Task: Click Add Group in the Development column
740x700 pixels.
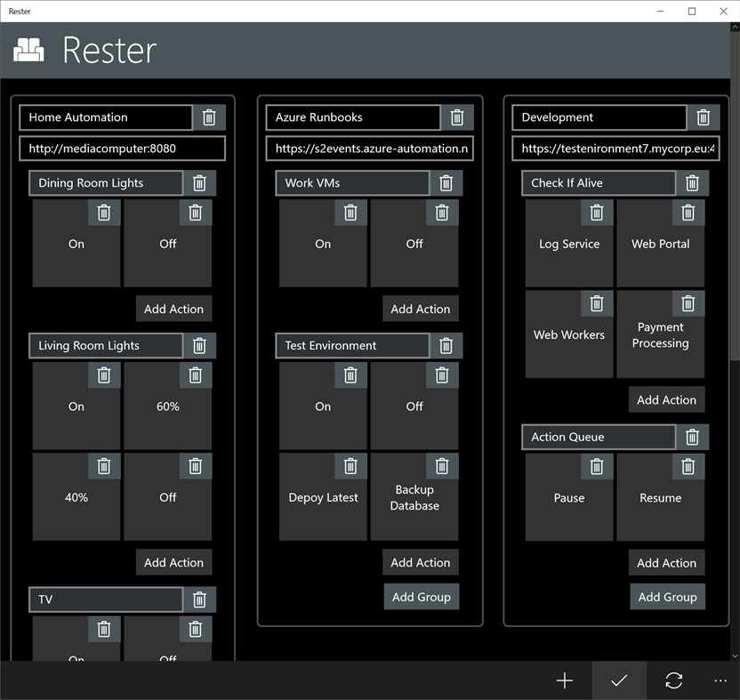Action: [667, 597]
